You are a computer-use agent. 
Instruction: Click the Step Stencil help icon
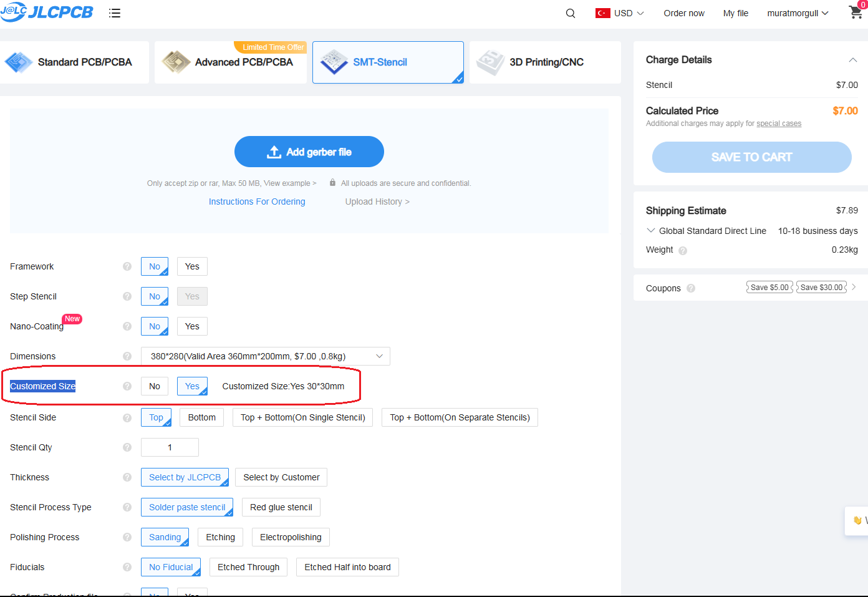click(127, 296)
